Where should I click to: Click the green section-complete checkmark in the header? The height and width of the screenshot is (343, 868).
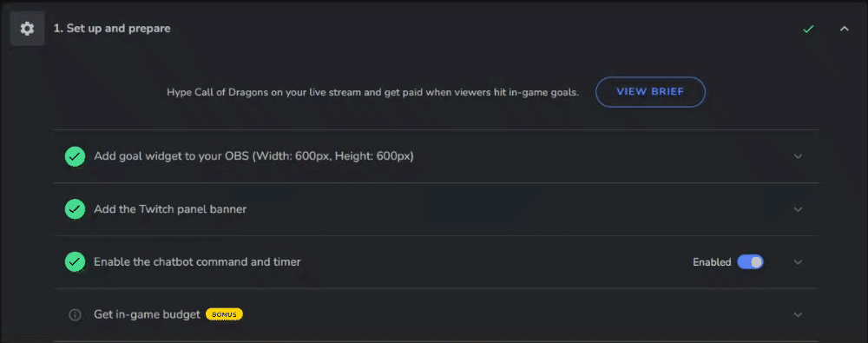pyautogui.click(x=808, y=29)
